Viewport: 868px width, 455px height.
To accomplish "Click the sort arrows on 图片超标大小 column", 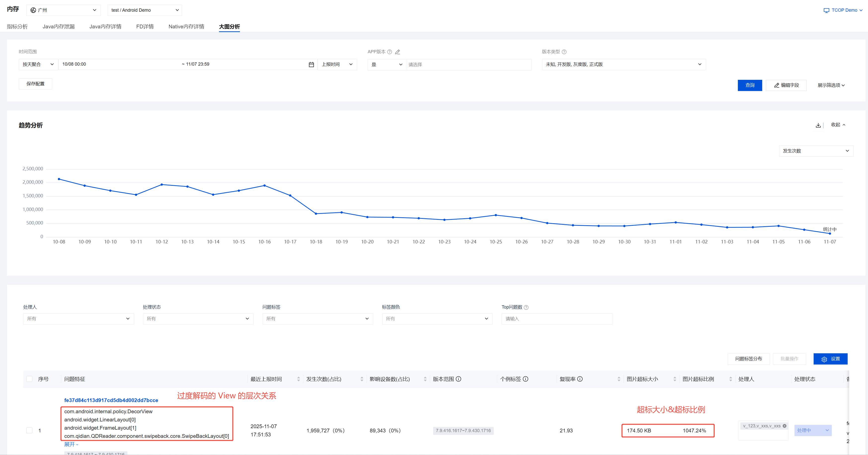I will (x=675, y=379).
